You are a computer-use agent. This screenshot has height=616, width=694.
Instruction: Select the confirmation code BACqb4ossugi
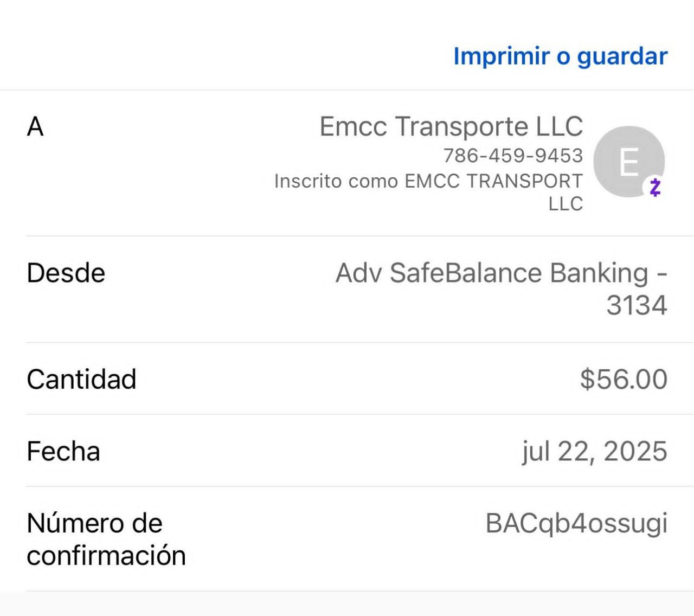576,523
